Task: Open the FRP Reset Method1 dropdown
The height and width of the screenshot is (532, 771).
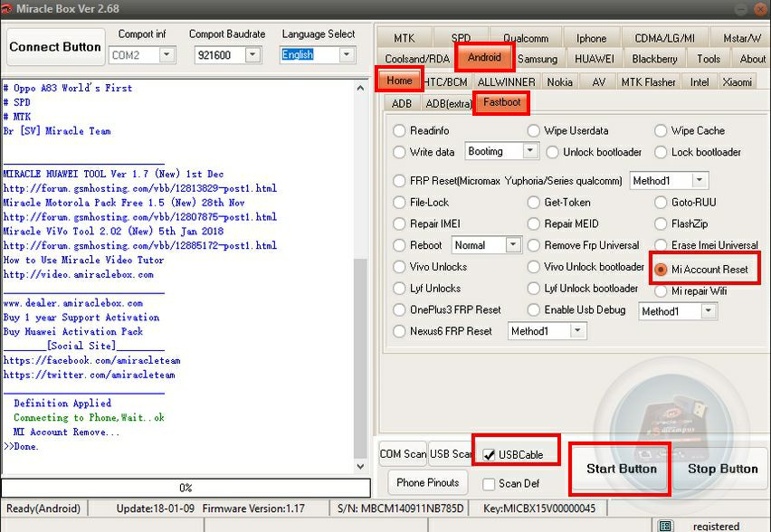Action: [700, 180]
